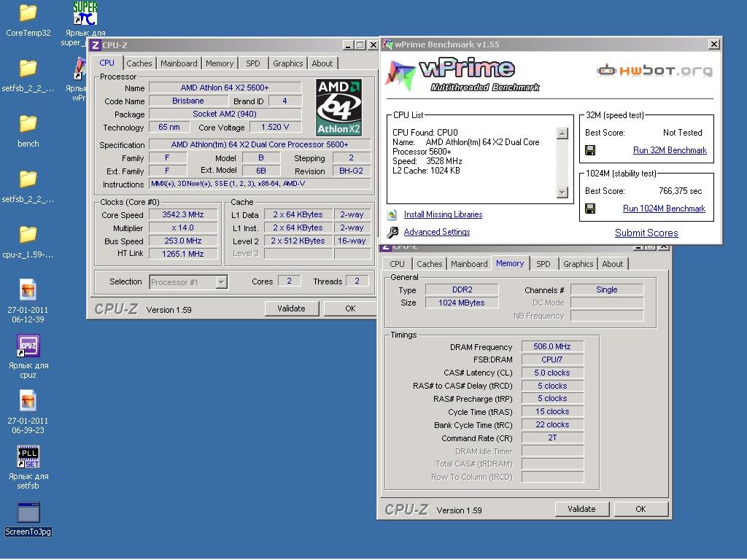
Task: Switch to Caches tab in CPU-Z CPU window
Action: point(139,63)
